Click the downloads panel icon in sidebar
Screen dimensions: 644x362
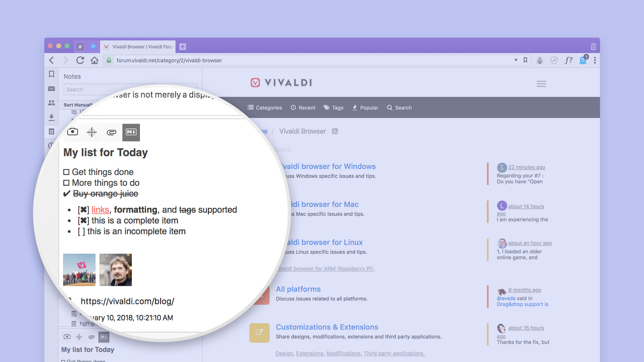(x=51, y=117)
